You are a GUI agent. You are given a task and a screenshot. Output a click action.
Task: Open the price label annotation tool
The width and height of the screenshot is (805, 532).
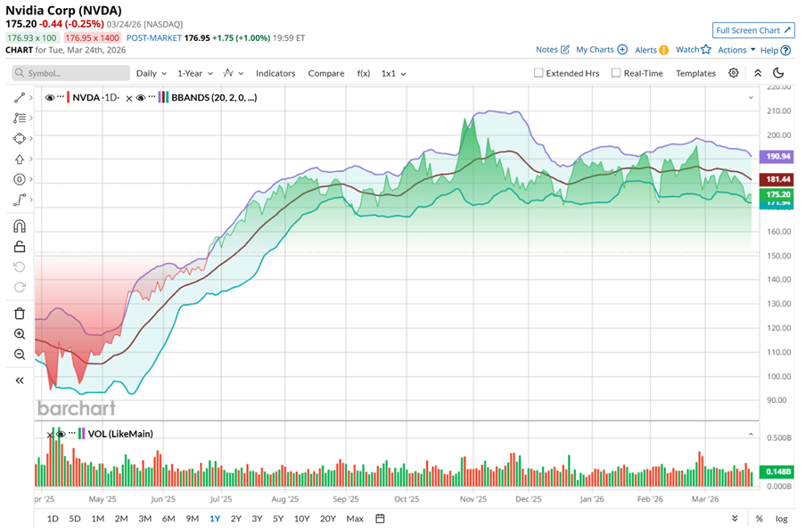[20, 179]
